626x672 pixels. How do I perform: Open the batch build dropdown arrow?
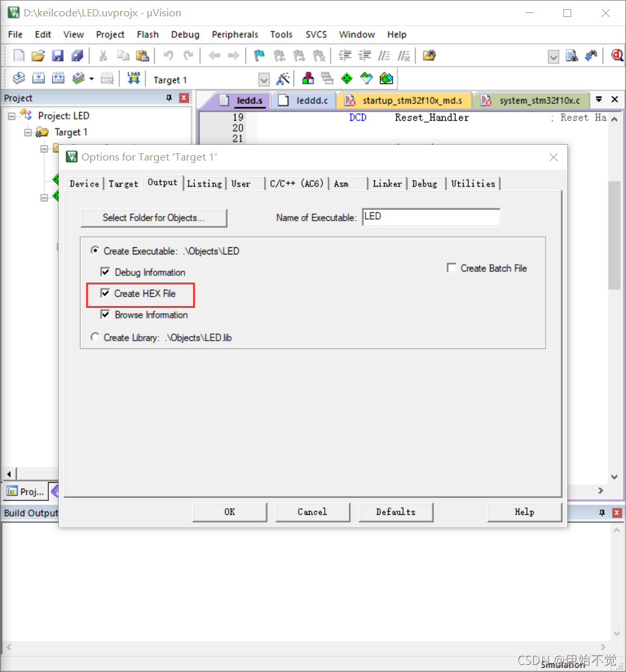tap(92, 79)
